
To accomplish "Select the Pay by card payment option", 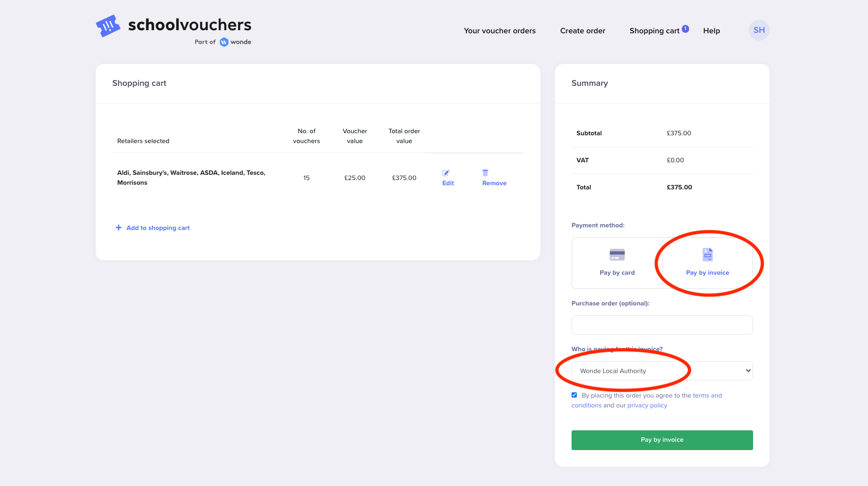I will point(617,263).
